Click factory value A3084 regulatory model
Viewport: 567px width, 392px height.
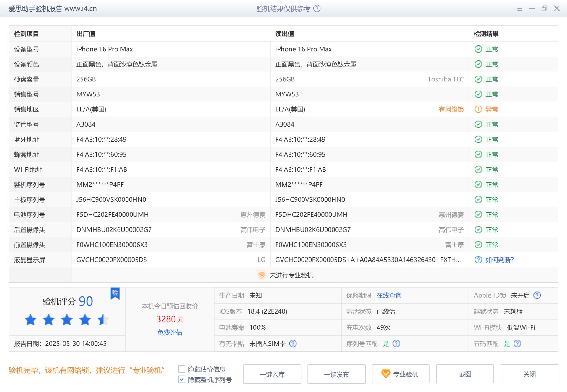point(86,124)
